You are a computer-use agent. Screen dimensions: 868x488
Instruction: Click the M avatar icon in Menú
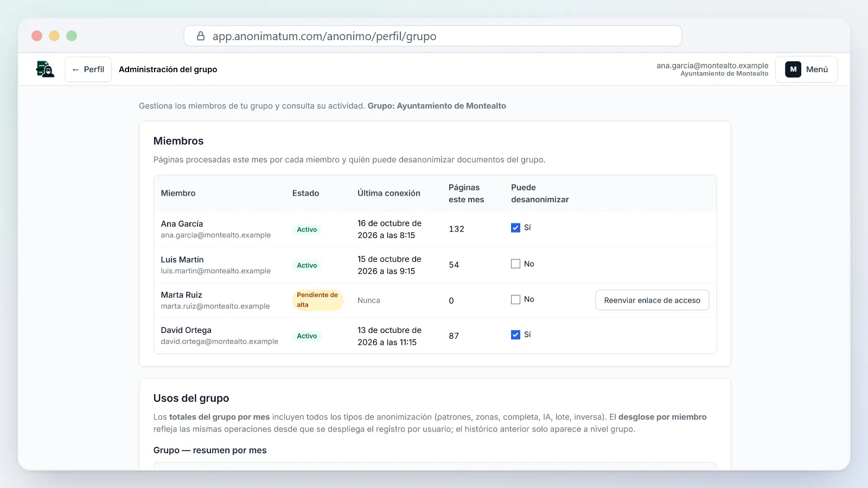793,69
